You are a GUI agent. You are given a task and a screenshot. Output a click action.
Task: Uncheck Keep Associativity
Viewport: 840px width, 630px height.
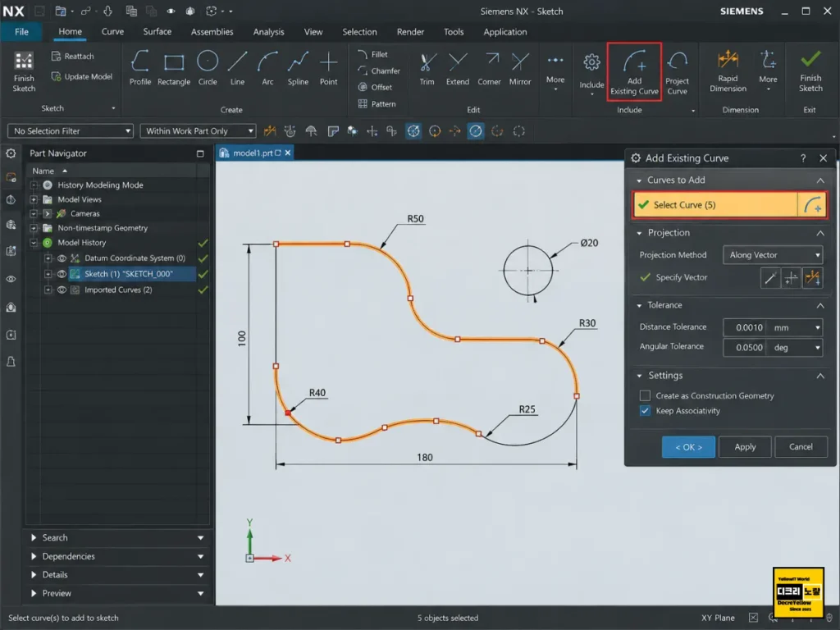point(645,411)
